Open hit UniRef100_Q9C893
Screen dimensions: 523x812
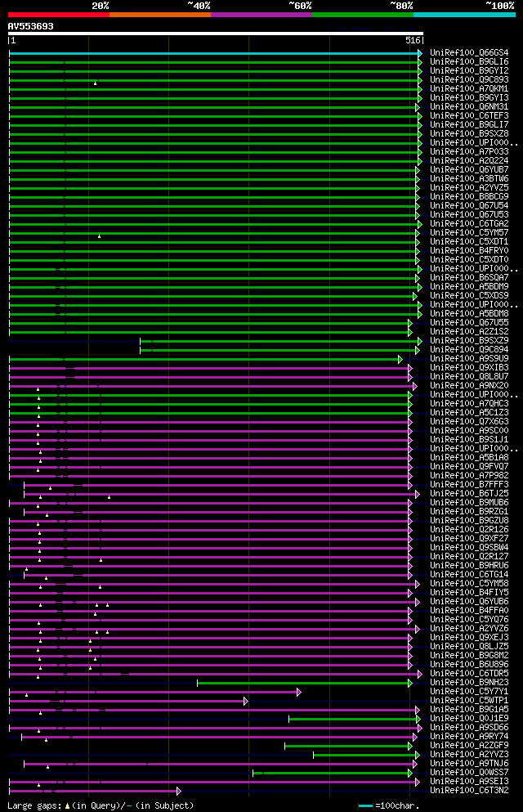point(469,80)
